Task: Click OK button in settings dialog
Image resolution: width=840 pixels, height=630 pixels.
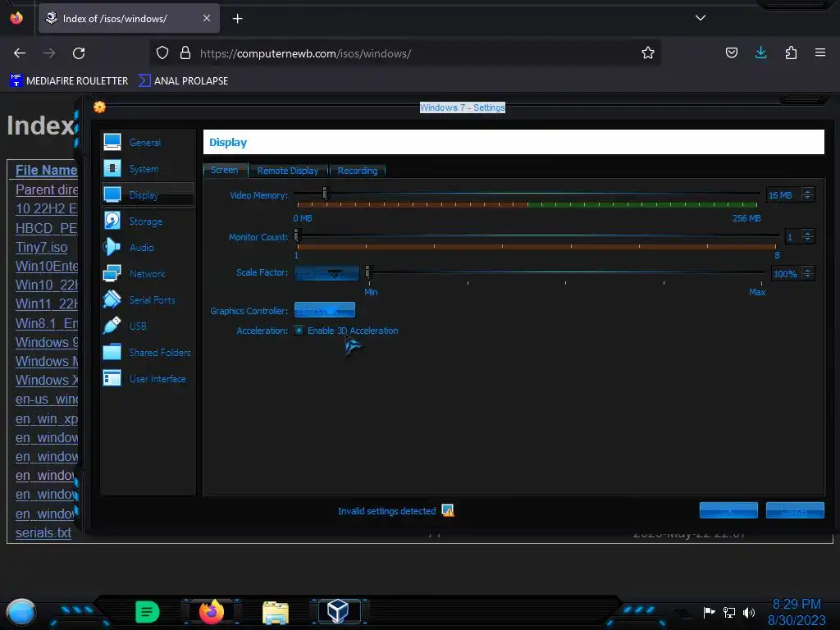Action: pyautogui.click(x=728, y=510)
